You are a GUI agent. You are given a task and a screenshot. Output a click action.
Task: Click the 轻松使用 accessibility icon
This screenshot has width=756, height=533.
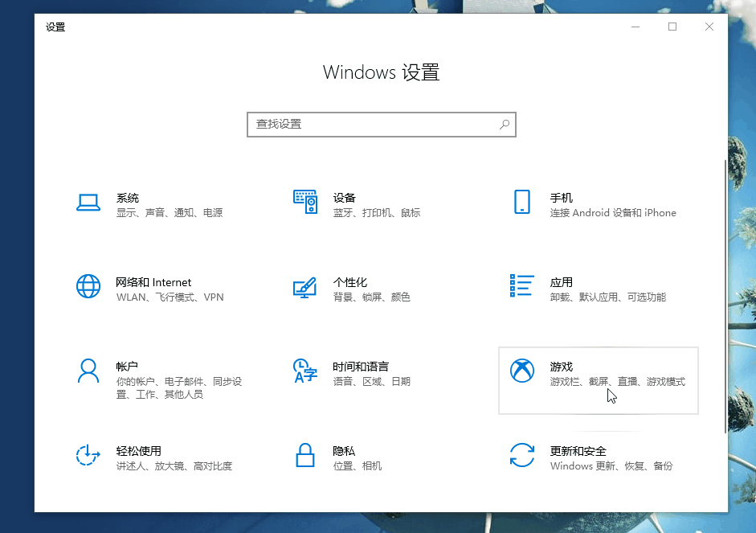click(88, 456)
